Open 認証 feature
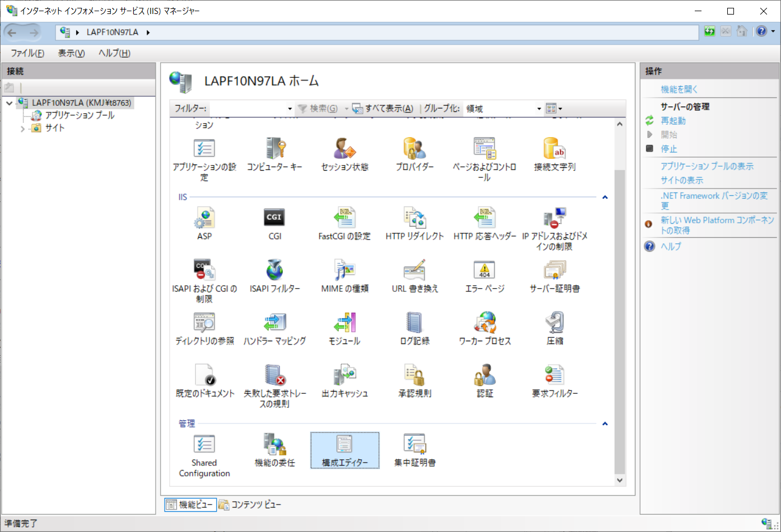Viewport: 781px width, 532px height. pos(485,382)
